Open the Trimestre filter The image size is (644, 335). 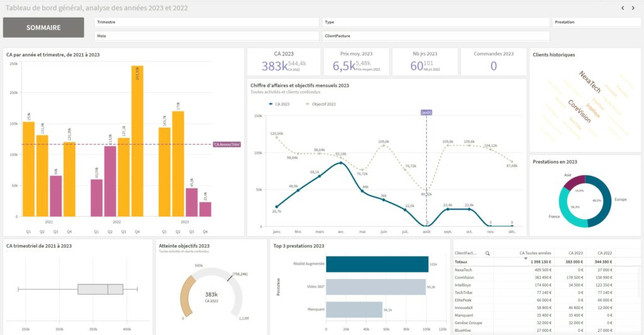[206, 22]
